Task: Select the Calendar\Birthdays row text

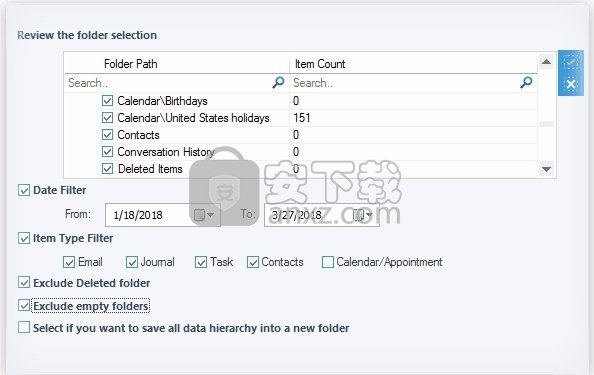Action: point(162,101)
